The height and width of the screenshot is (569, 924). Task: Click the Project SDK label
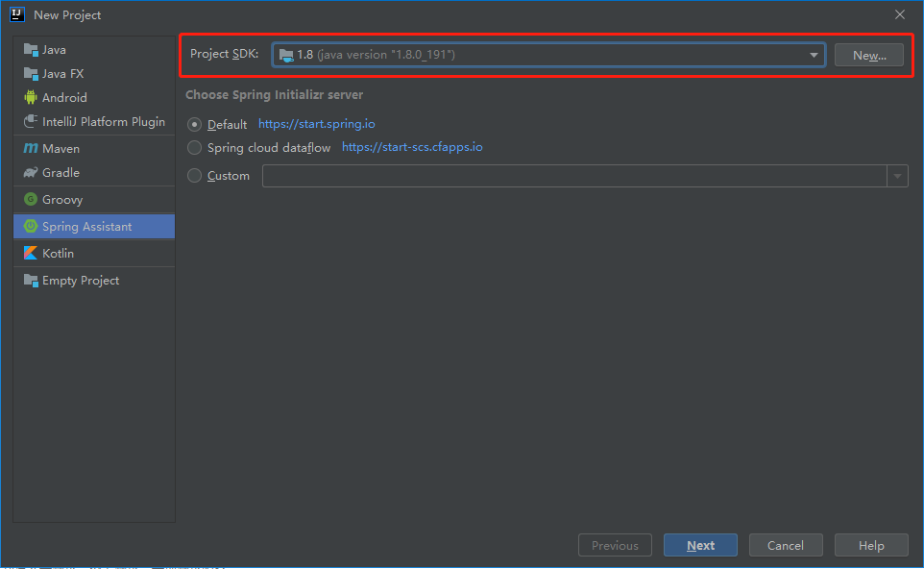point(224,54)
